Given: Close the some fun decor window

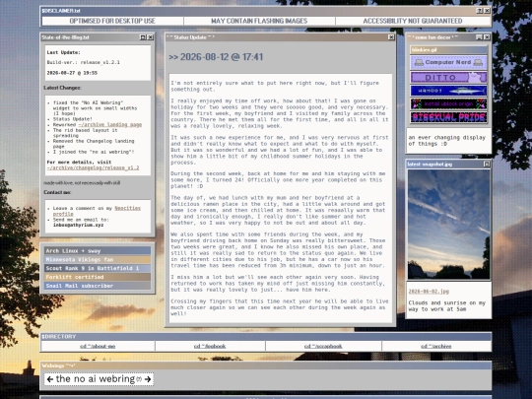Looking at the screenshot, I should tap(487, 37).
